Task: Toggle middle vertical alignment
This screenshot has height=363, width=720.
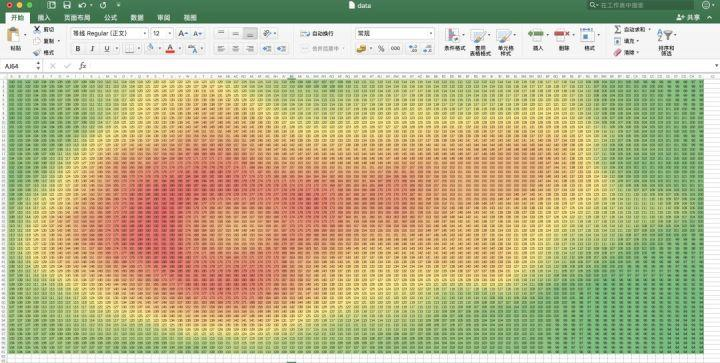Action: (x=236, y=34)
